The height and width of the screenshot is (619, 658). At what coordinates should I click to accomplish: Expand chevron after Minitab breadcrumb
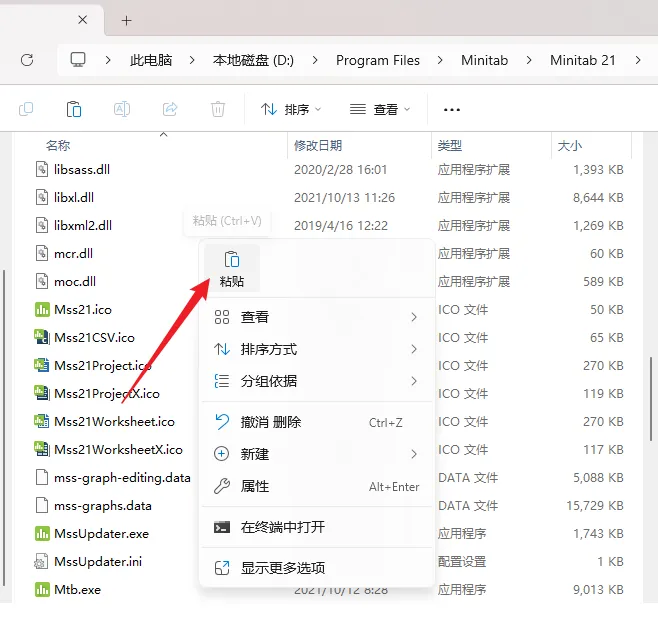(x=529, y=60)
